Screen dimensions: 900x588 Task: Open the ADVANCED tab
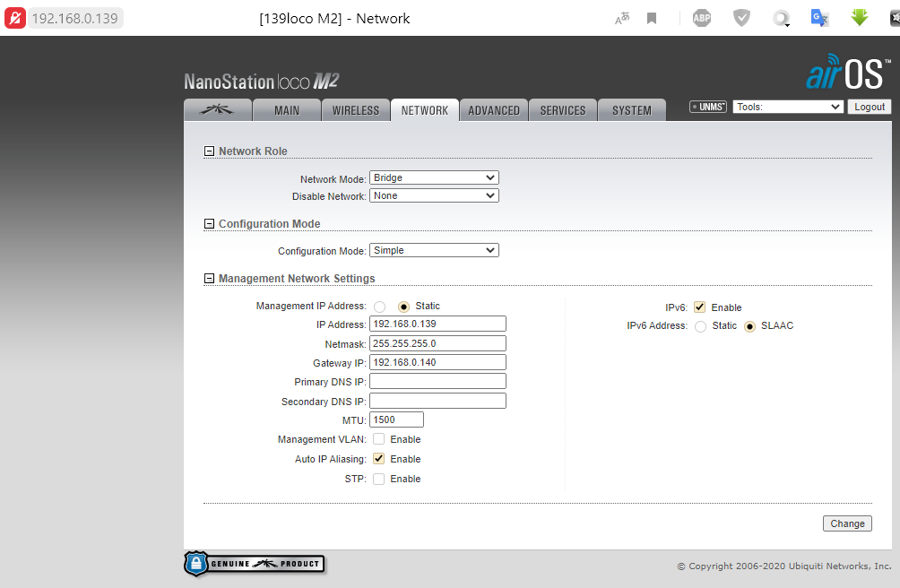pos(494,110)
